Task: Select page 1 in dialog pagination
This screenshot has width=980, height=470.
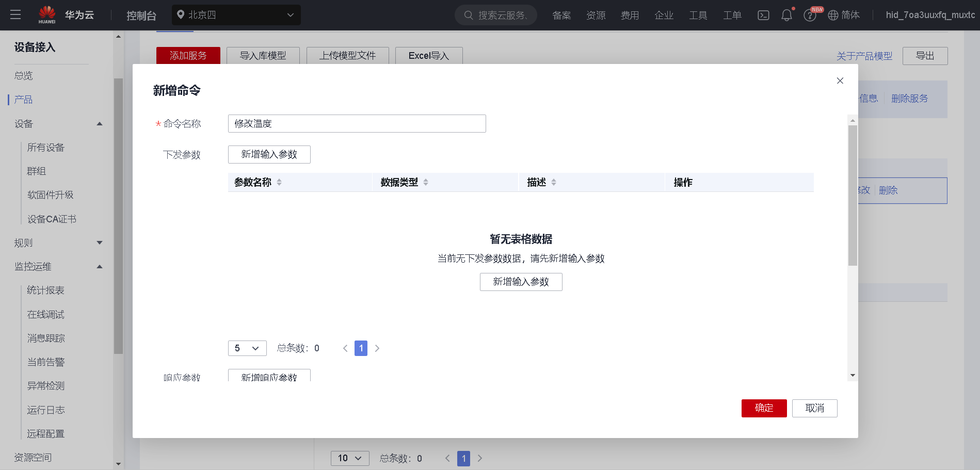Action: click(361, 348)
